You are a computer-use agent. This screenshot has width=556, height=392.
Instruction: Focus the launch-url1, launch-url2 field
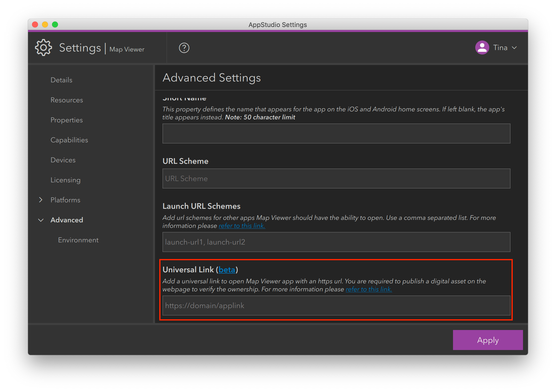(336, 242)
